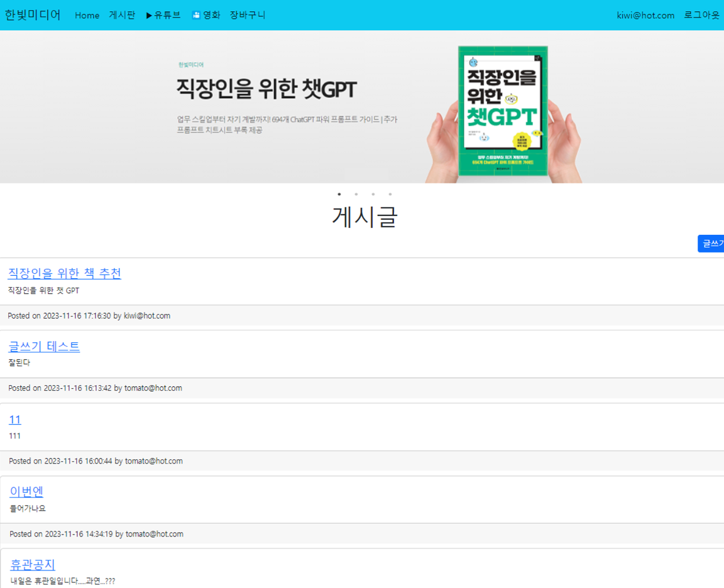Click footer Posted on 2023-11-16 16:13:42
The image size is (724, 588).
tap(95, 388)
